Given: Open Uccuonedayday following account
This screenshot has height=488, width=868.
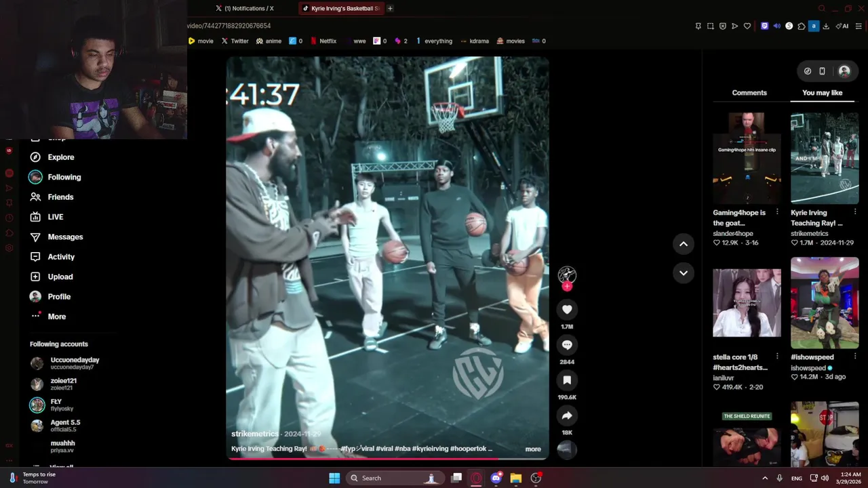Looking at the screenshot, I should [x=65, y=363].
